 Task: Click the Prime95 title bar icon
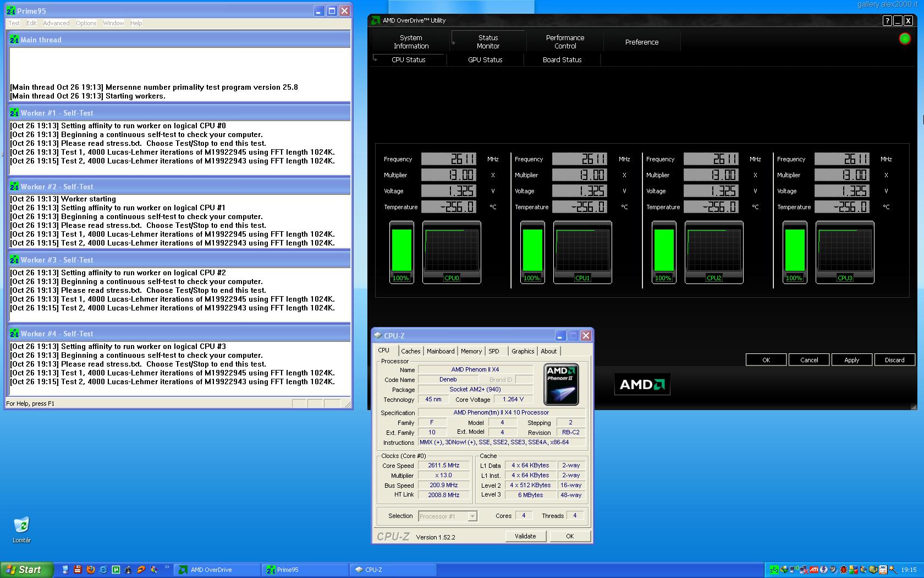(10, 11)
